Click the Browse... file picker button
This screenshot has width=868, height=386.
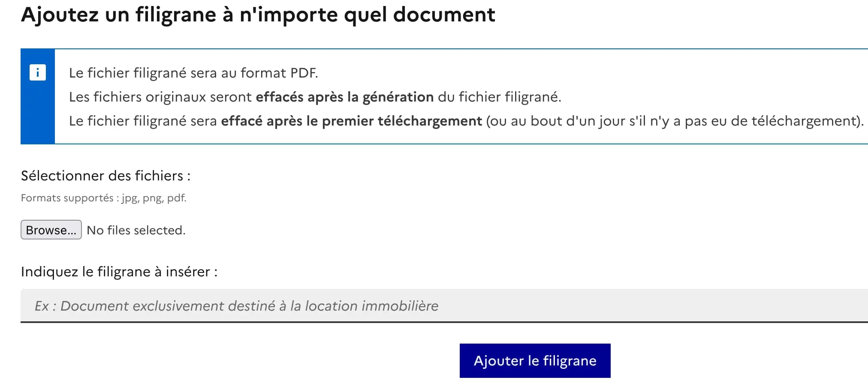point(51,230)
